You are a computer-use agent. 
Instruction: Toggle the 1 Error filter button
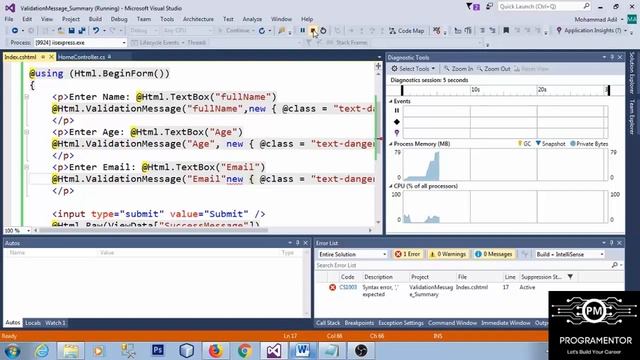point(407,254)
